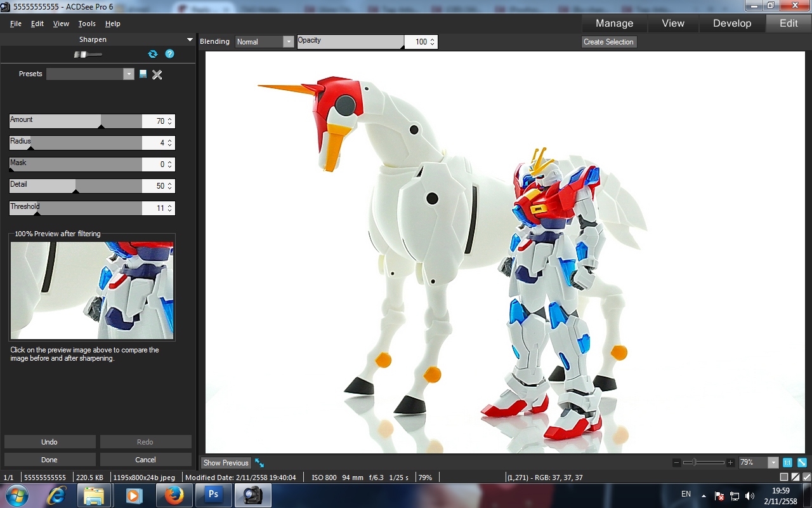This screenshot has width=812, height=508.
Task: Show hidden tray icons arrow
Action: click(704, 495)
